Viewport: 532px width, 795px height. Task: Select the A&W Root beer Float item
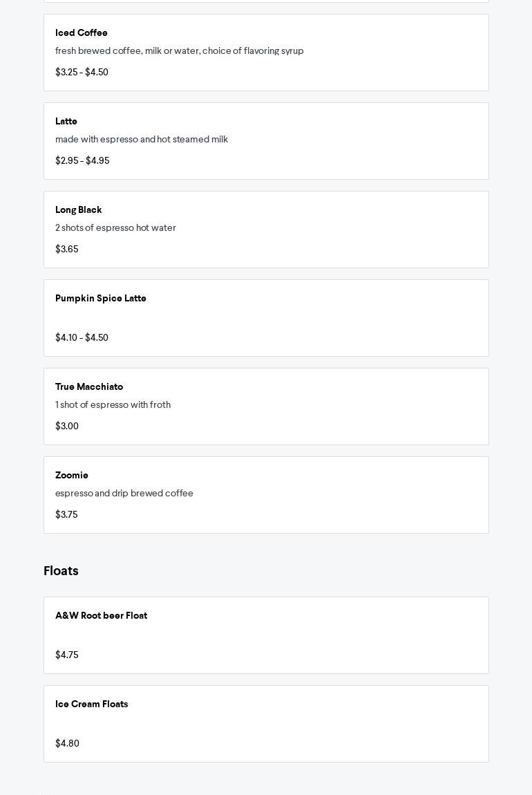tap(101, 616)
